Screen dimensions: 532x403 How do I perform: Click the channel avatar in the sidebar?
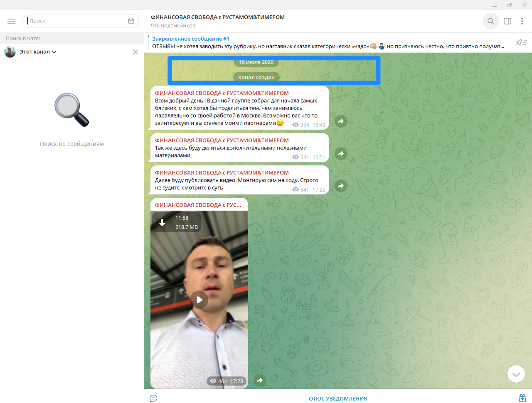(10, 52)
